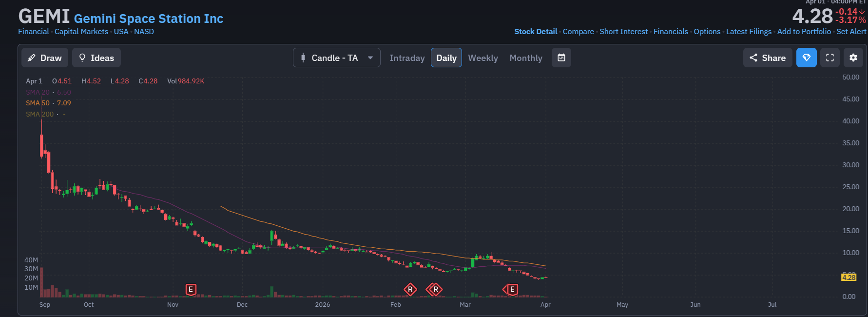Switch to Intraday timeframe
Viewport: 868px width, 317px height.
[x=407, y=58]
